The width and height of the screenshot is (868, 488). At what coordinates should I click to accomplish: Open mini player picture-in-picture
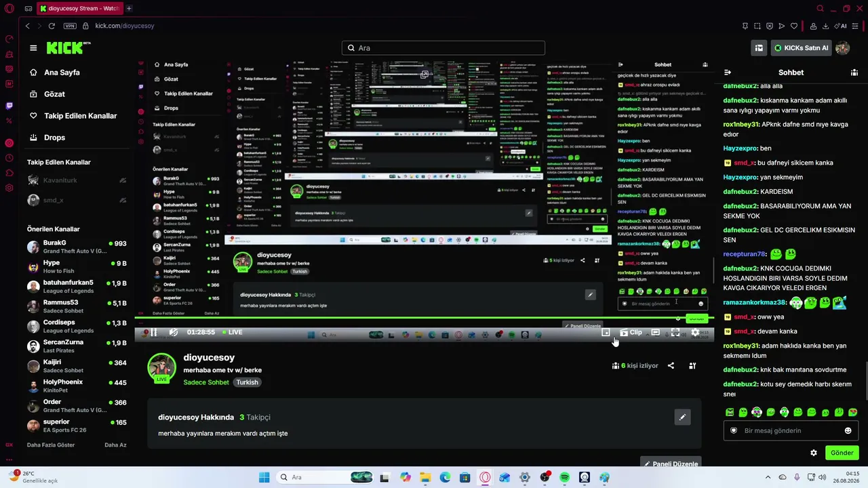pos(606,332)
